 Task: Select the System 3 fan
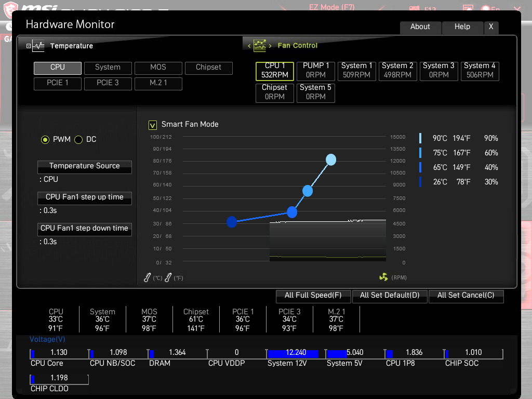[438, 71]
